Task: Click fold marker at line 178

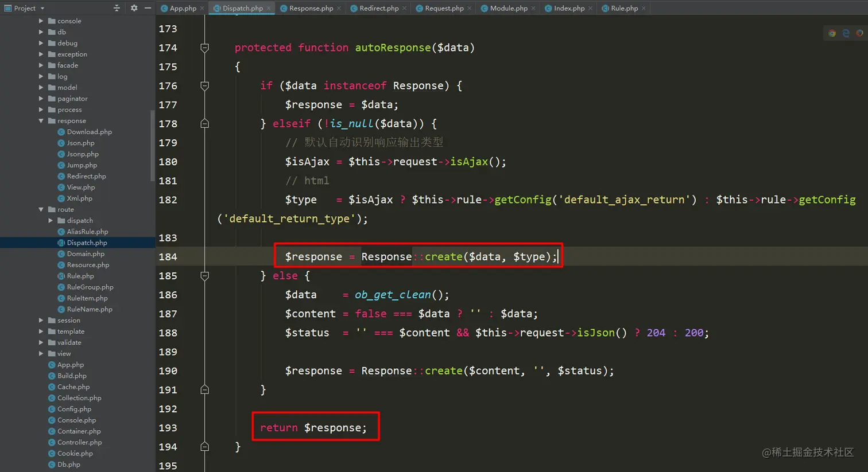Action: (204, 123)
